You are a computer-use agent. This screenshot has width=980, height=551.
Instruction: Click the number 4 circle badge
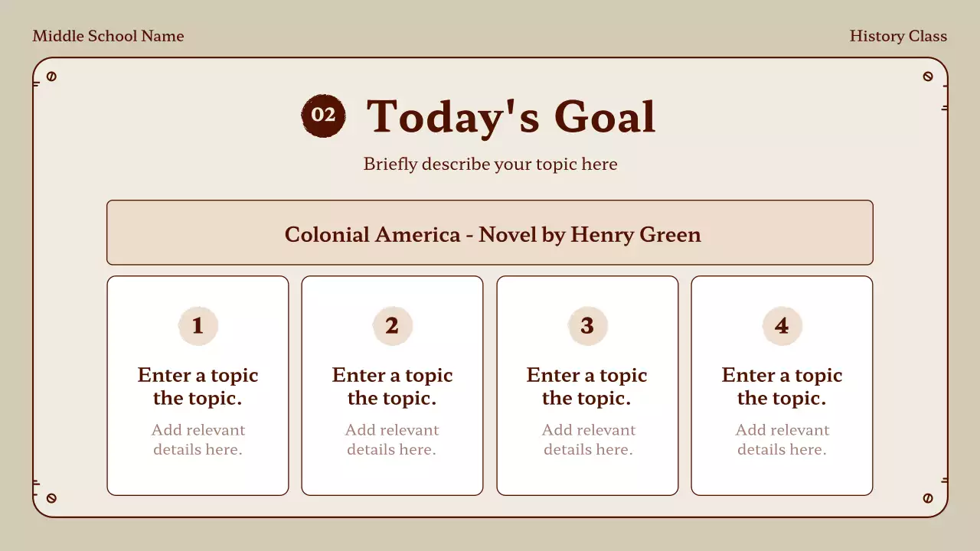782,326
